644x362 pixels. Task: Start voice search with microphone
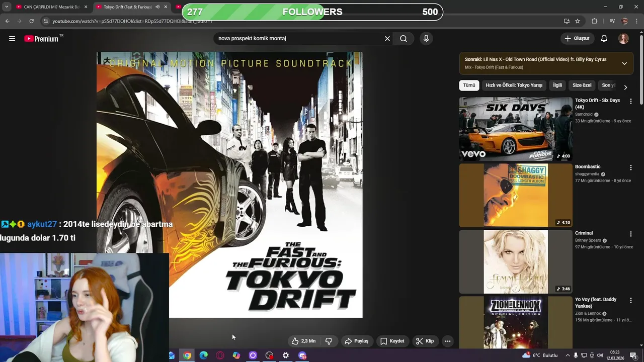coord(426,39)
